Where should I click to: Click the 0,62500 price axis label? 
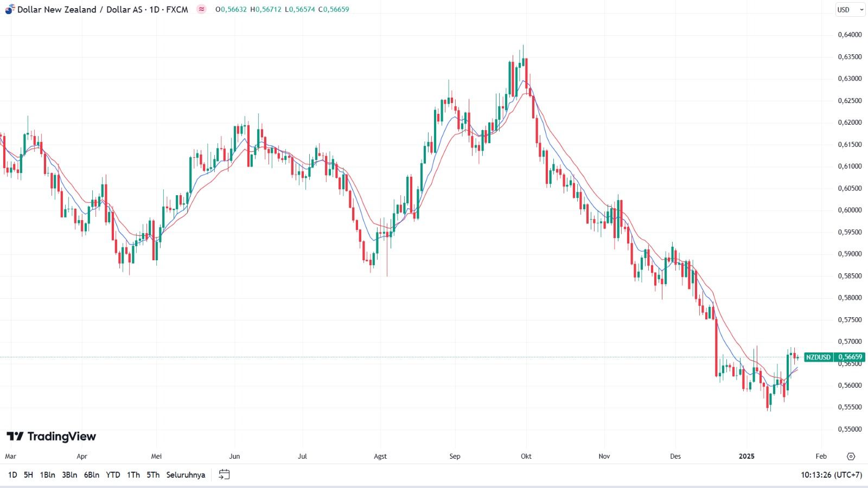point(850,100)
